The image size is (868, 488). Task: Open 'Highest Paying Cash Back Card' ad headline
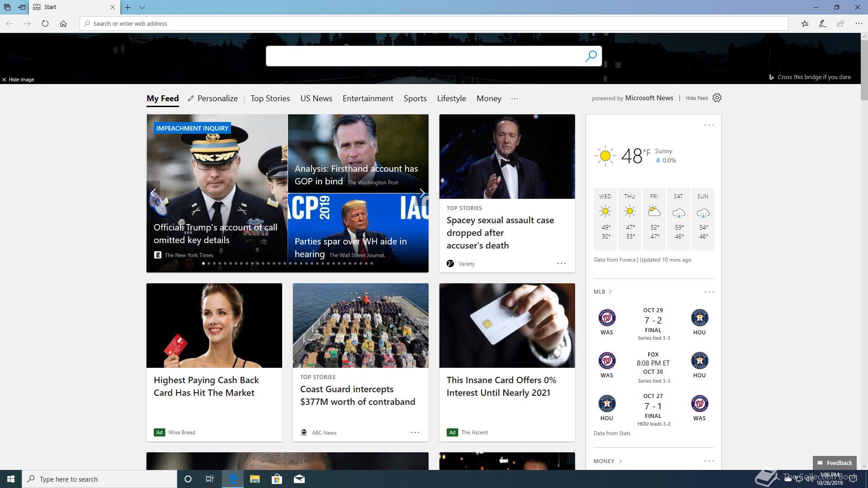206,386
